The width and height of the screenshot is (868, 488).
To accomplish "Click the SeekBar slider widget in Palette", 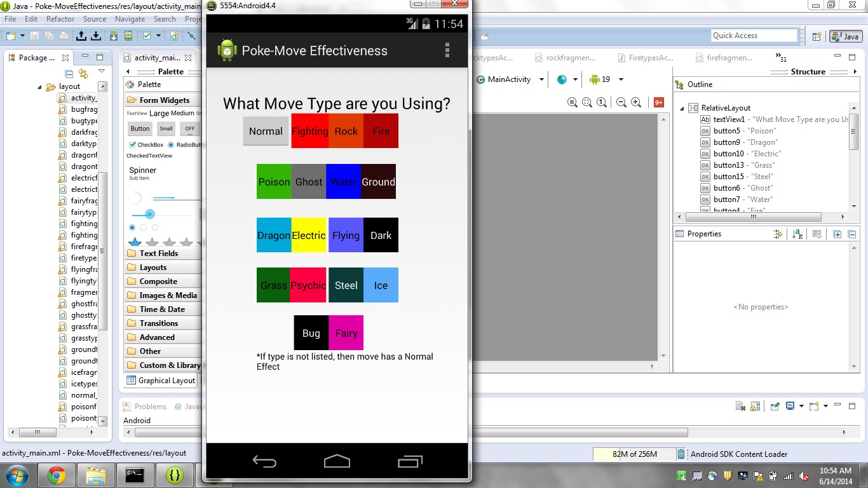I will (x=163, y=215).
